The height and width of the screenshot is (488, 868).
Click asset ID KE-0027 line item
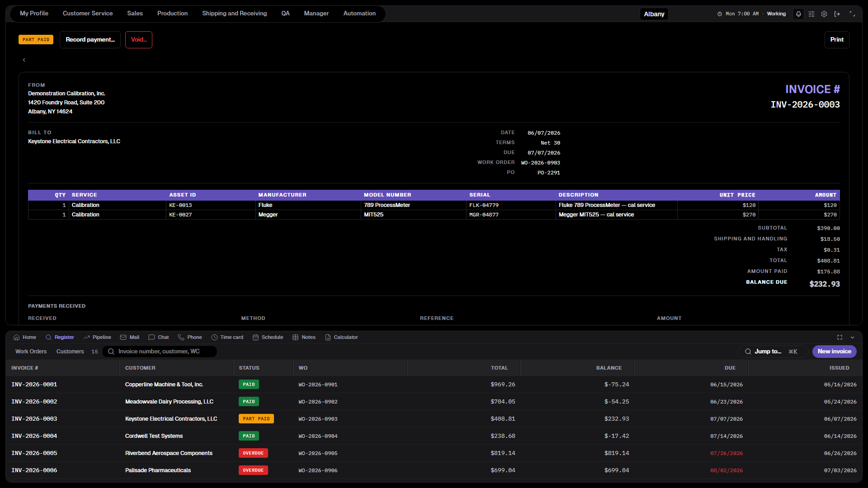(x=180, y=215)
